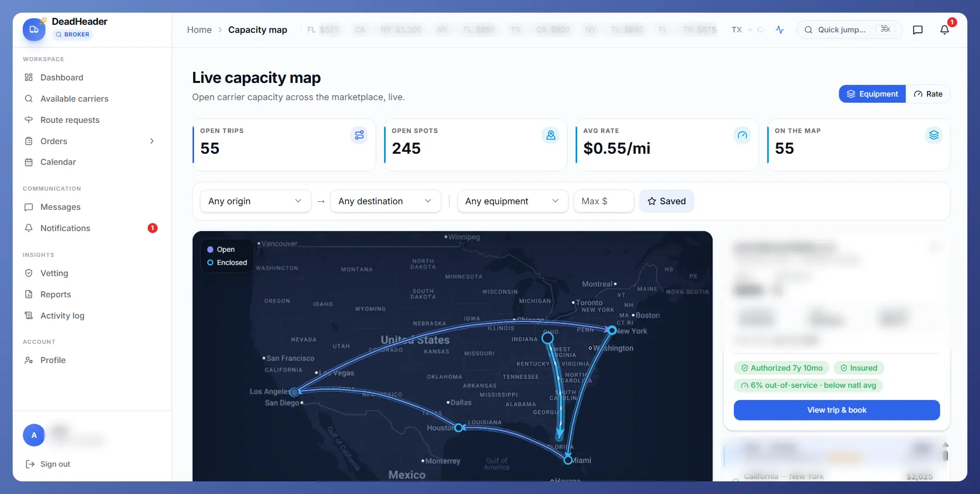Open the Any equipment dropdown

pos(512,201)
